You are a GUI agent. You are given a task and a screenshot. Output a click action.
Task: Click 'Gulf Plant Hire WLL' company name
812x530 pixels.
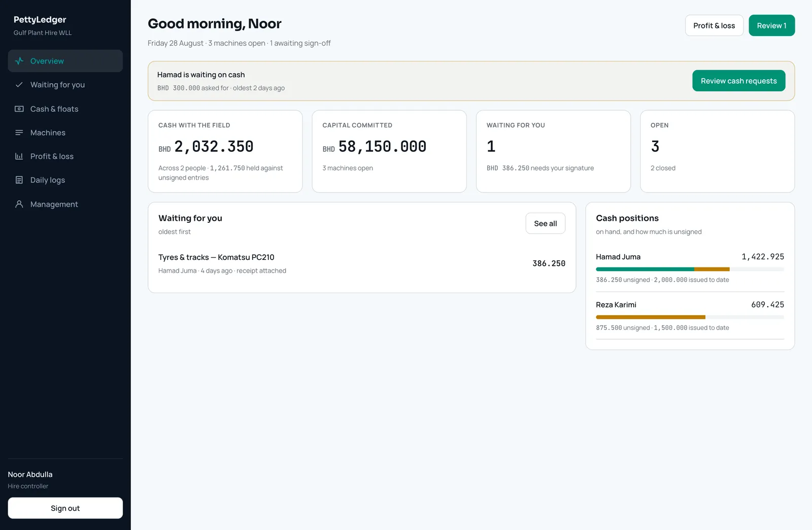[43, 32]
